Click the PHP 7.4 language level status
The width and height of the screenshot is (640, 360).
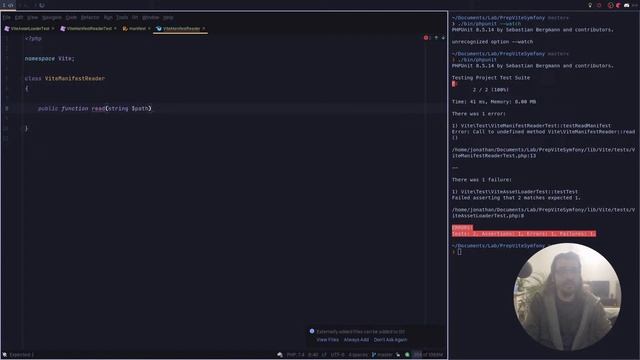click(x=295, y=355)
